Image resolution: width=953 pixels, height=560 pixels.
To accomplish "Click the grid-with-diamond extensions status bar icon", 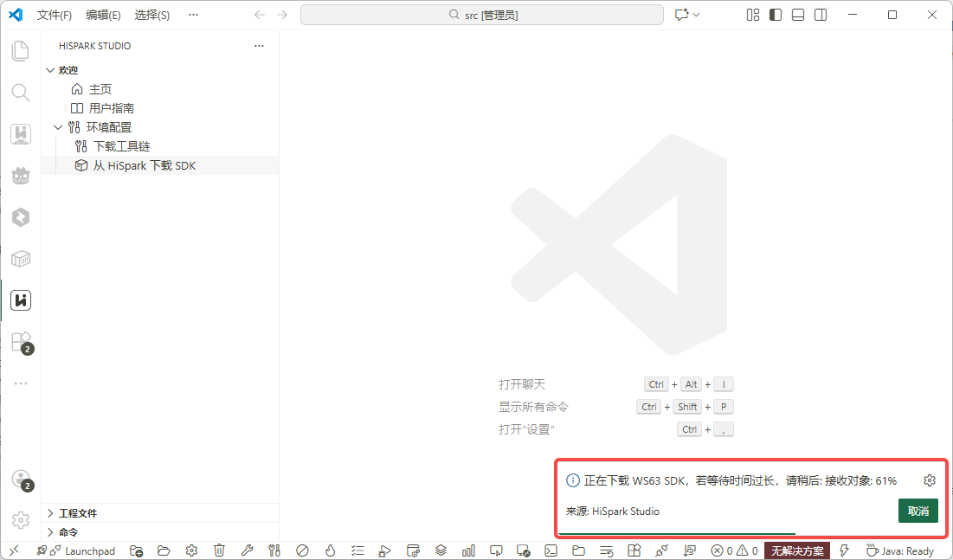I will click(634, 550).
